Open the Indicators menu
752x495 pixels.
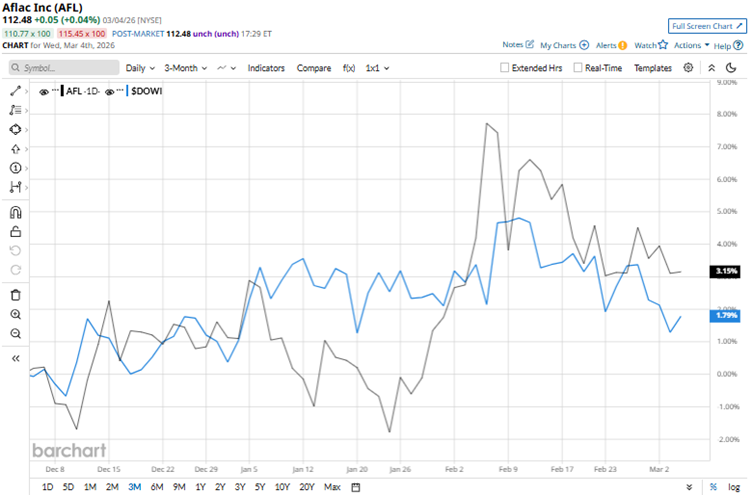pos(266,68)
